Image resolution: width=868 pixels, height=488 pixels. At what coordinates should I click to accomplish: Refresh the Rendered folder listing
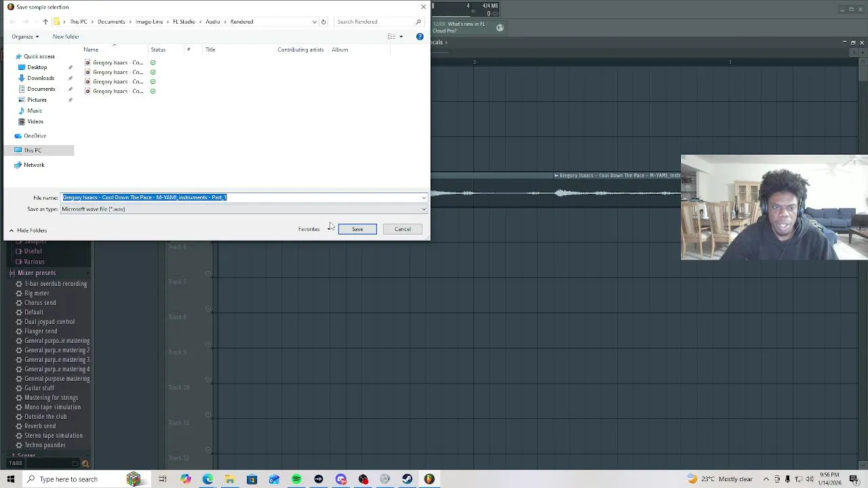(x=323, y=22)
